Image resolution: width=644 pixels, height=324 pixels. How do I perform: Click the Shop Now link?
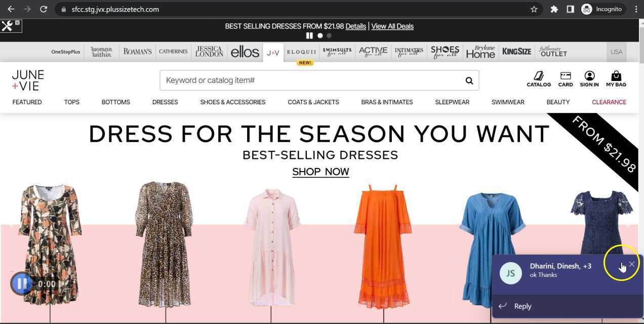pos(320,172)
